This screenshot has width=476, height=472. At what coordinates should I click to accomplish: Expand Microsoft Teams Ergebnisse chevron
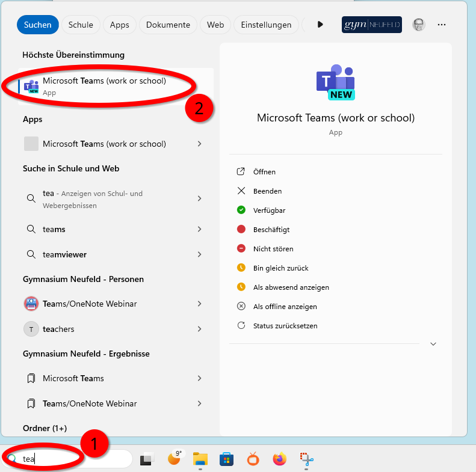199,378
